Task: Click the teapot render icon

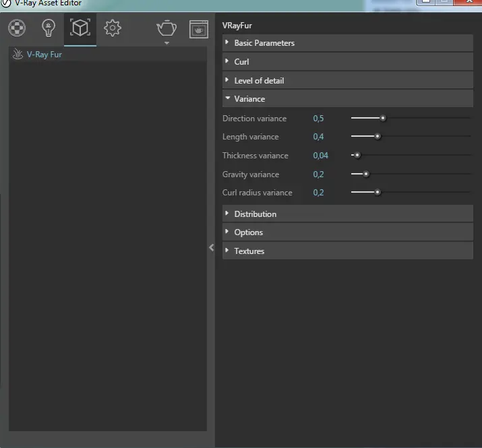Action: [x=166, y=28]
